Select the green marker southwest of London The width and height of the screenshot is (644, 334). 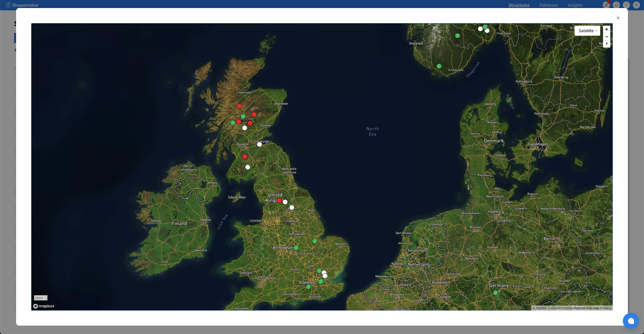click(308, 287)
